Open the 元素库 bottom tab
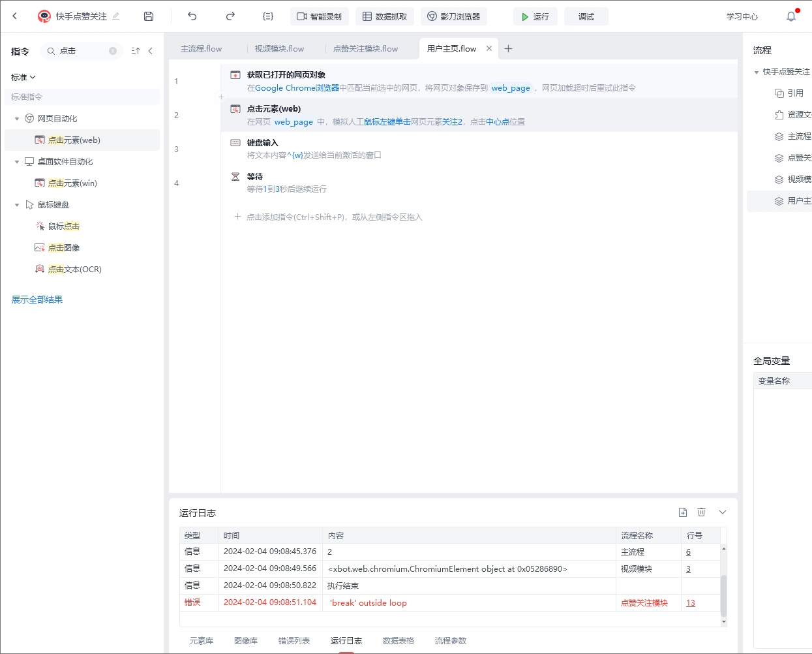Viewport: 812px width, 654px height. click(201, 640)
